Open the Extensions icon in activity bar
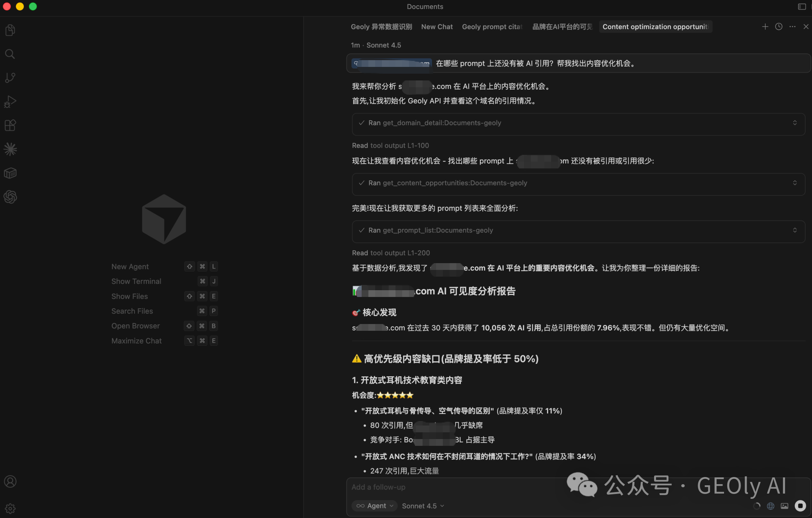The width and height of the screenshot is (812, 518). pyautogui.click(x=10, y=125)
